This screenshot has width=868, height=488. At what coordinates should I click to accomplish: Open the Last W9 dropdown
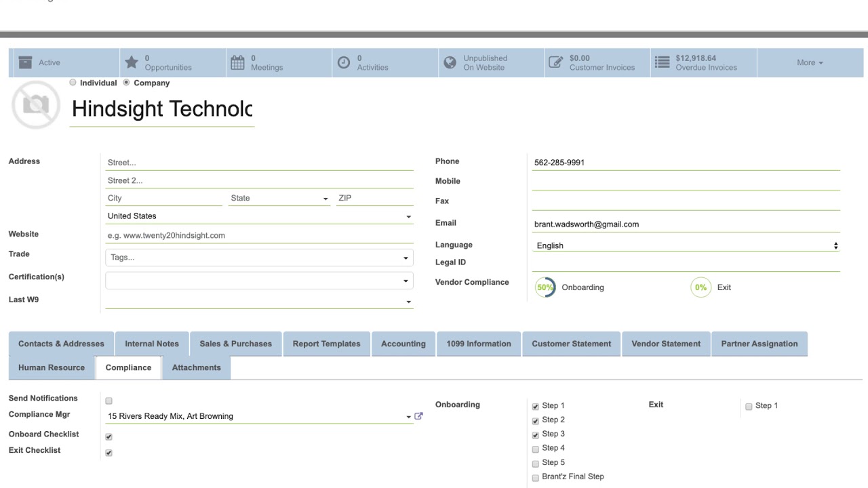(259, 301)
